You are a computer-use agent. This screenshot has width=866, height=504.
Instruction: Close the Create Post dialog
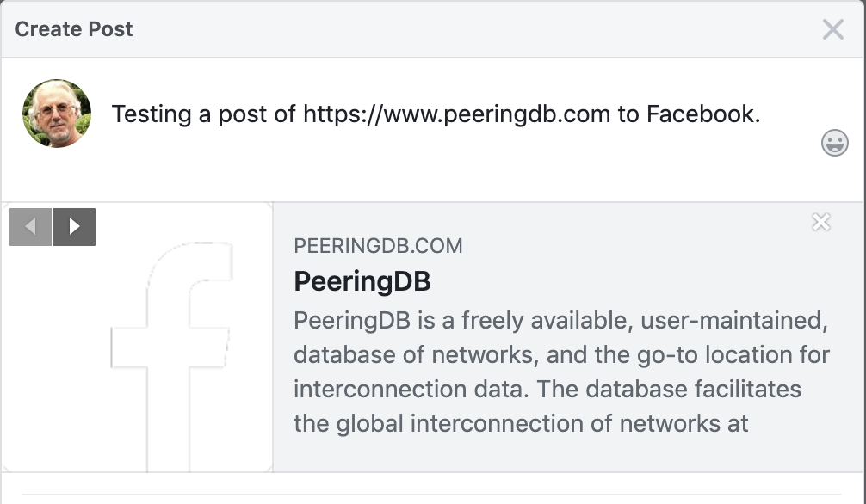[x=833, y=29]
